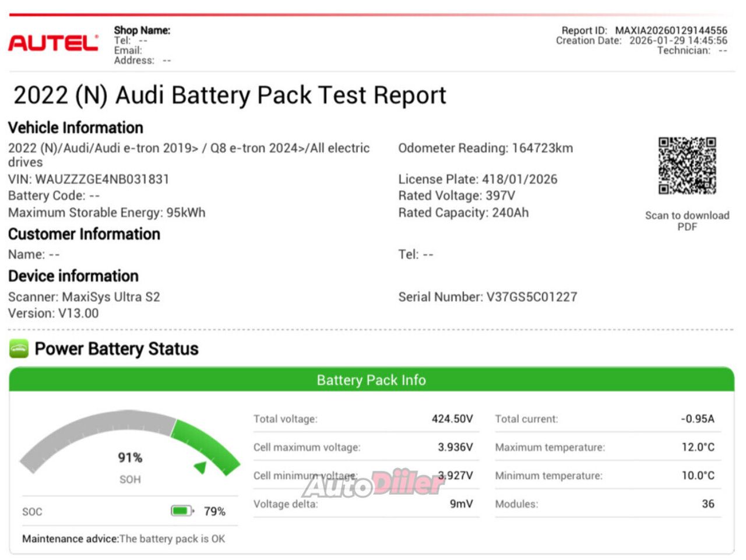Click the Total voltage value 424.50V
The image size is (746, 560).
pos(452,419)
